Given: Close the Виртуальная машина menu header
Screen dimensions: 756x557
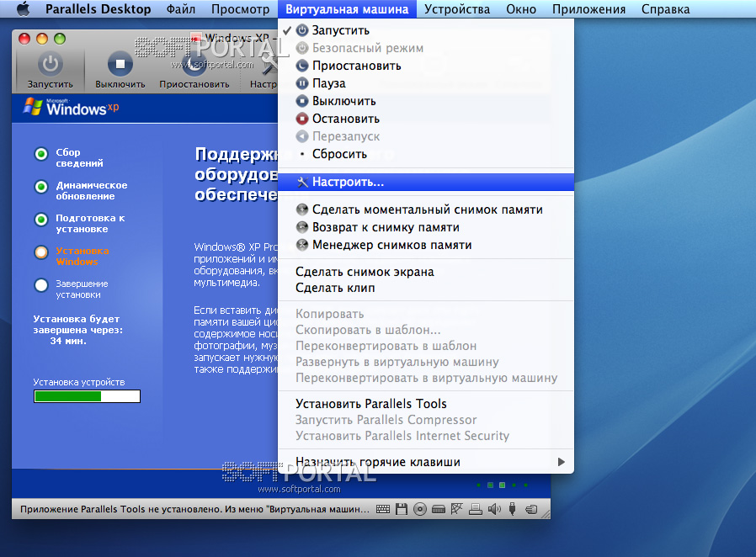Looking at the screenshot, I should pyautogui.click(x=347, y=9).
